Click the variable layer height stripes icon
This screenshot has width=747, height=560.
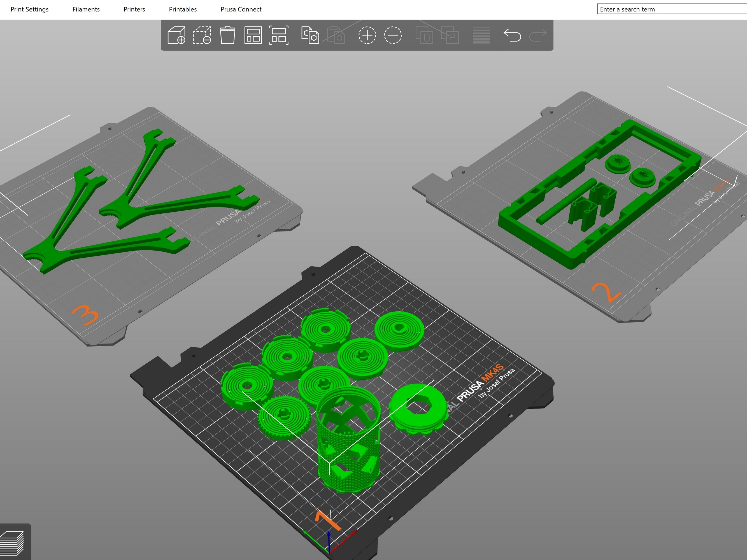pos(481,35)
